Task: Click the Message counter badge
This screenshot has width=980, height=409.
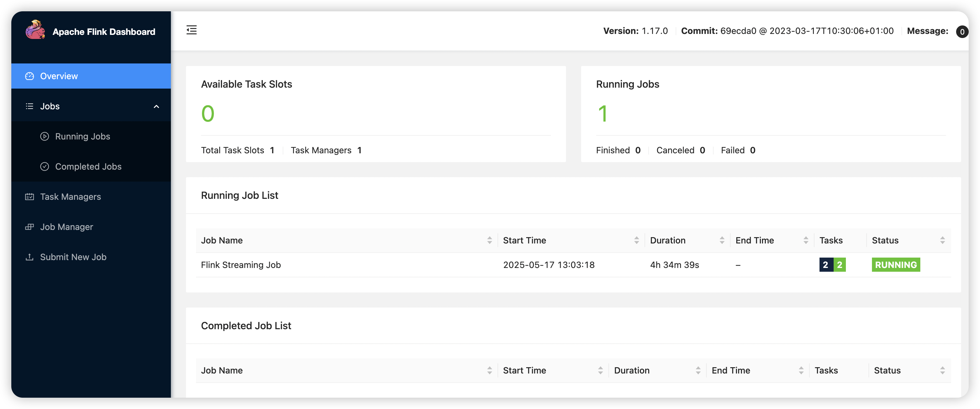Action: [962, 32]
